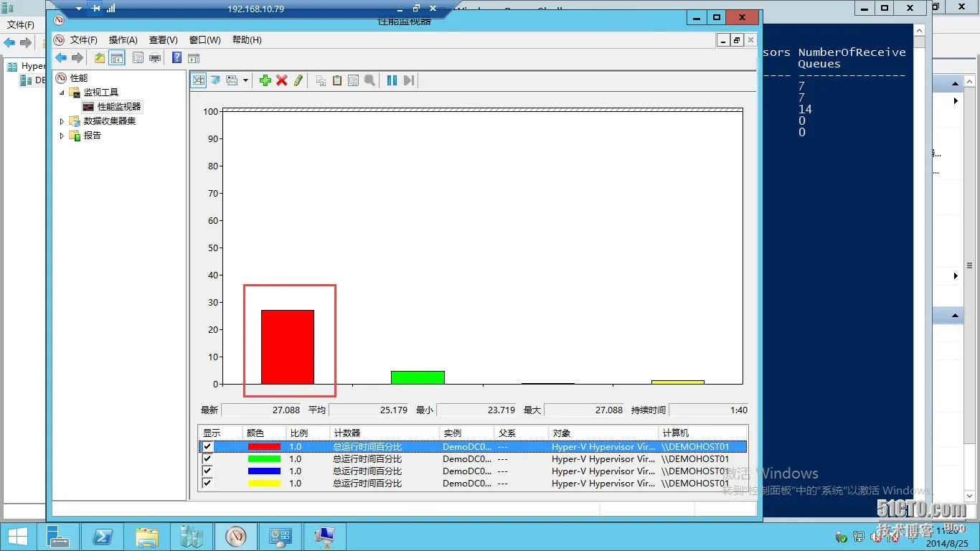Click the 最小 value field 23.719
980x551 pixels.
[x=477, y=410]
